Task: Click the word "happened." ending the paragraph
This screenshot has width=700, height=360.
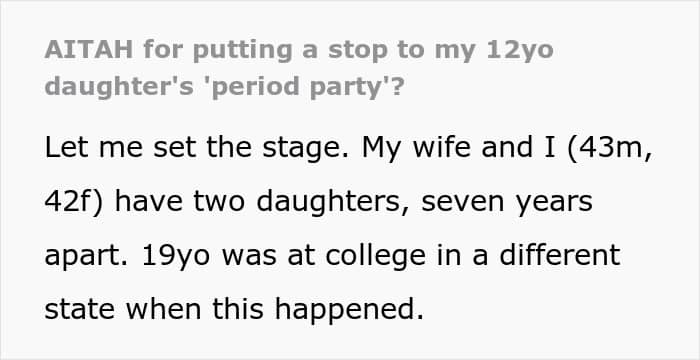Action: [349, 310]
